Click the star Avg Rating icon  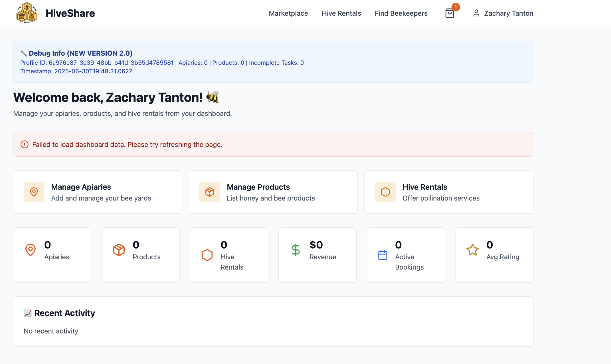(472, 250)
